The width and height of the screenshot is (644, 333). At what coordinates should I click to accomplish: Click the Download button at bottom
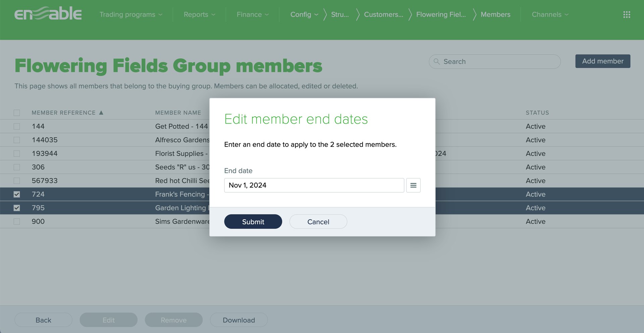click(x=238, y=320)
